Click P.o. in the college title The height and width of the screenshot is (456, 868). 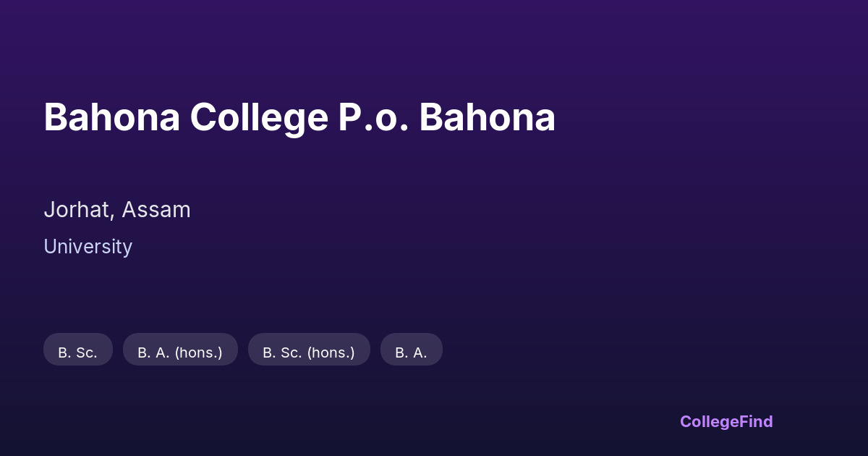pos(373,117)
